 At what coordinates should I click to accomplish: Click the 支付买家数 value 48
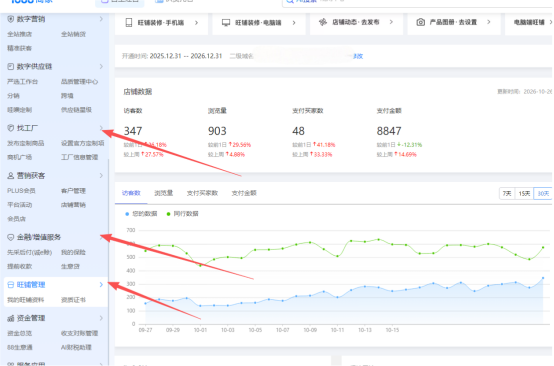pos(299,131)
